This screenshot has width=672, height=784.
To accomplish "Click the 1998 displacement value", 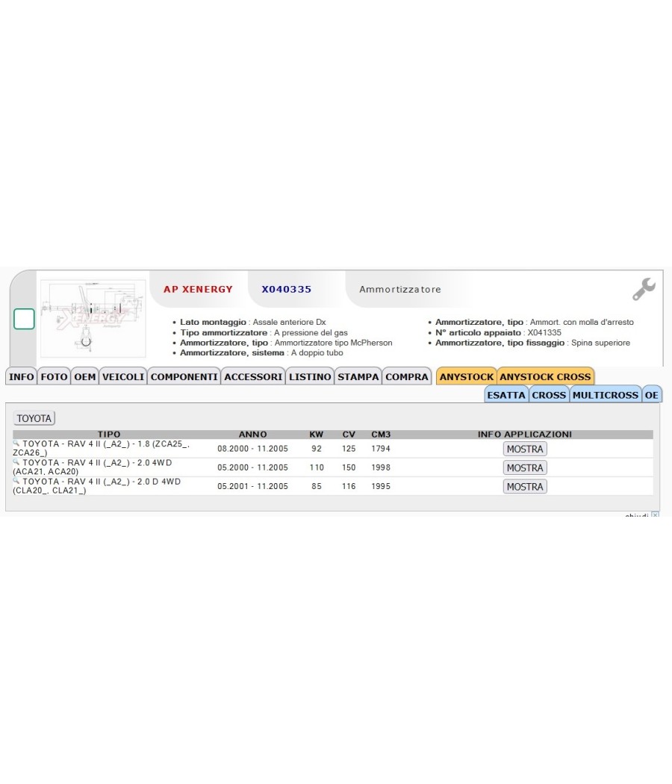I will pos(381,467).
